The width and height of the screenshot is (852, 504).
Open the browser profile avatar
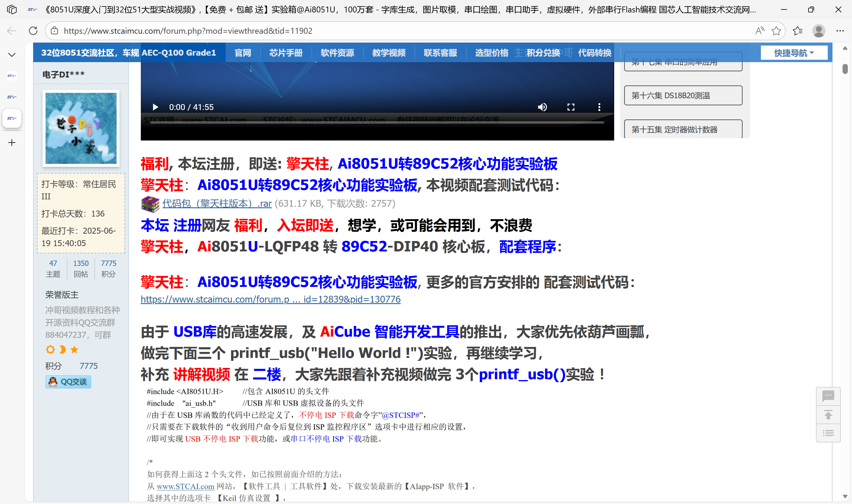click(x=818, y=31)
